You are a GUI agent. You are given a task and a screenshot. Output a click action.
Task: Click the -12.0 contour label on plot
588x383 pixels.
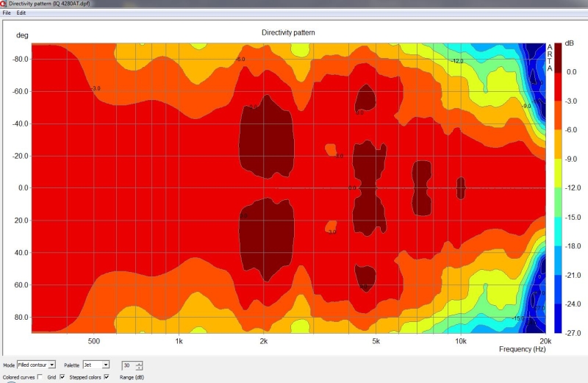pos(457,61)
